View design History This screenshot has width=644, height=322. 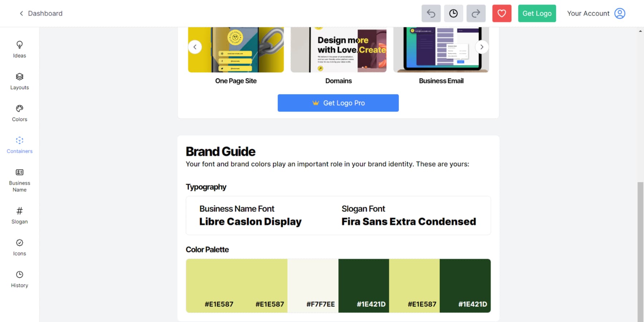click(19, 279)
